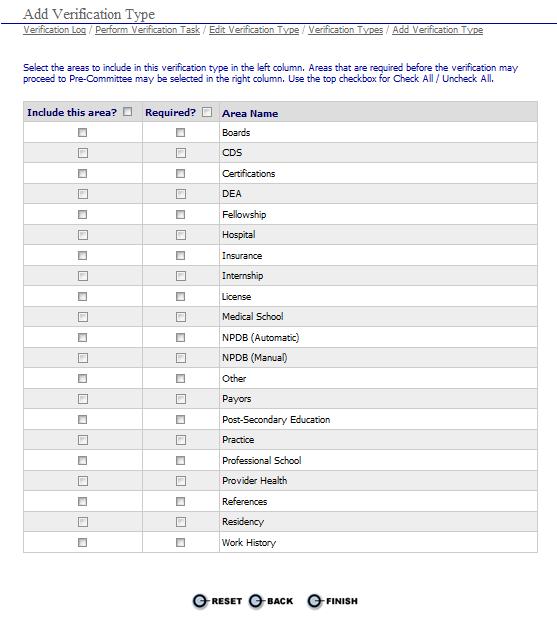Image resolution: width=557 pixels, height=617 pixels.
Task: Mark License as required
Action: tap(181, 296)
